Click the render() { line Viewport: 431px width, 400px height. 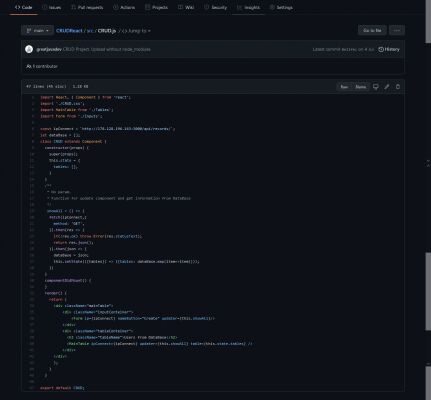point(56,293)
